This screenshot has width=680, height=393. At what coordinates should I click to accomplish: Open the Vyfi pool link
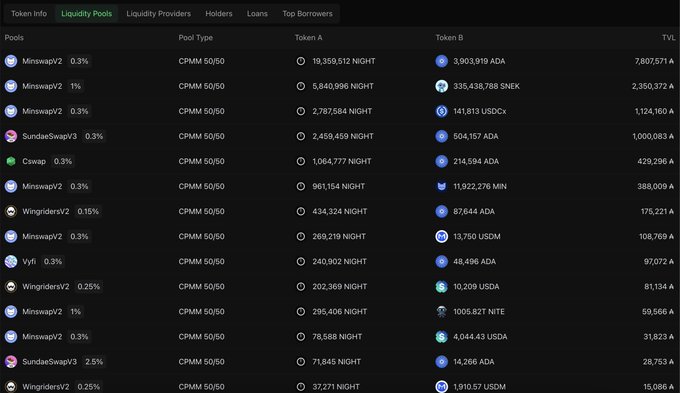[29, 262]
